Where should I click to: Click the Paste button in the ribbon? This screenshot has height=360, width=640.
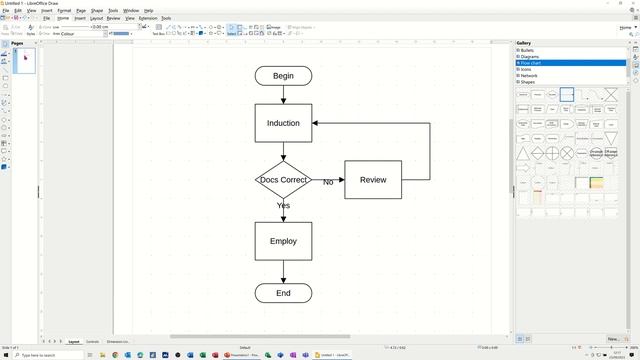tap(5, 31)
